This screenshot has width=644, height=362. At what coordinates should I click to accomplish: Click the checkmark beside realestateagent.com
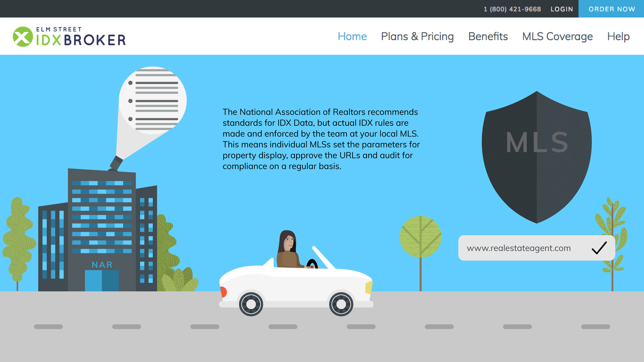pyautogui.click(x=599, y=248)
